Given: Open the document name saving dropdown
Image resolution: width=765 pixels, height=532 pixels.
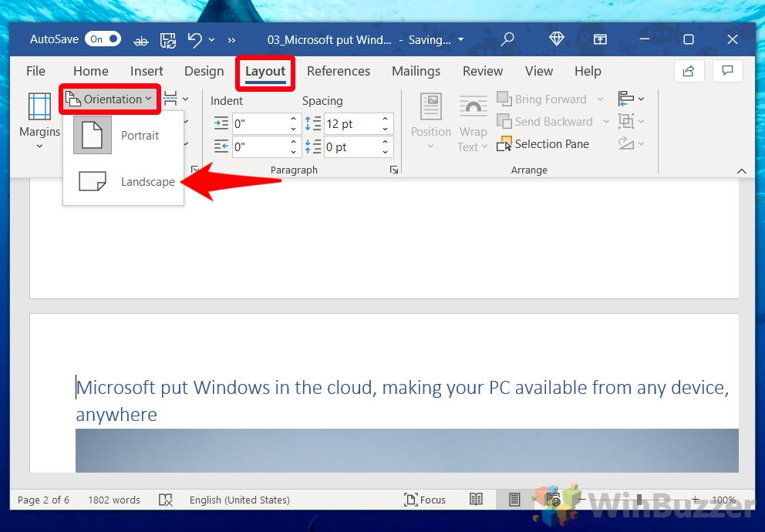Looking at the screenshot, I should point(460,40).
